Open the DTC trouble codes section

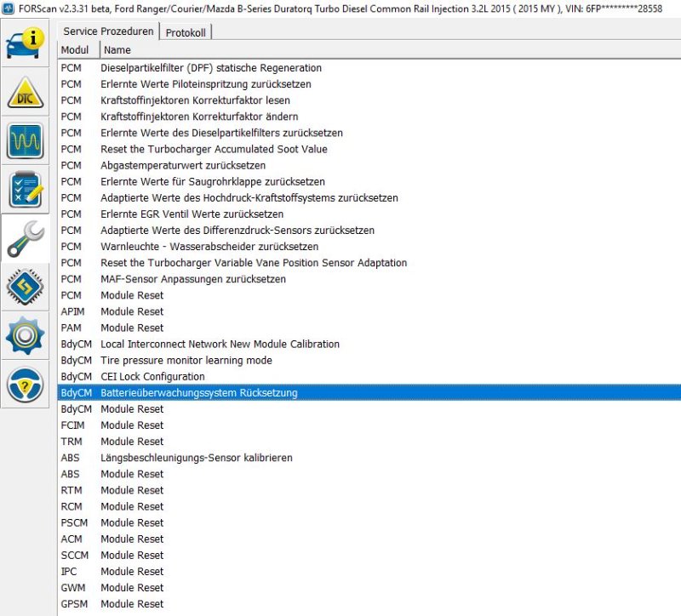(26, 92)
